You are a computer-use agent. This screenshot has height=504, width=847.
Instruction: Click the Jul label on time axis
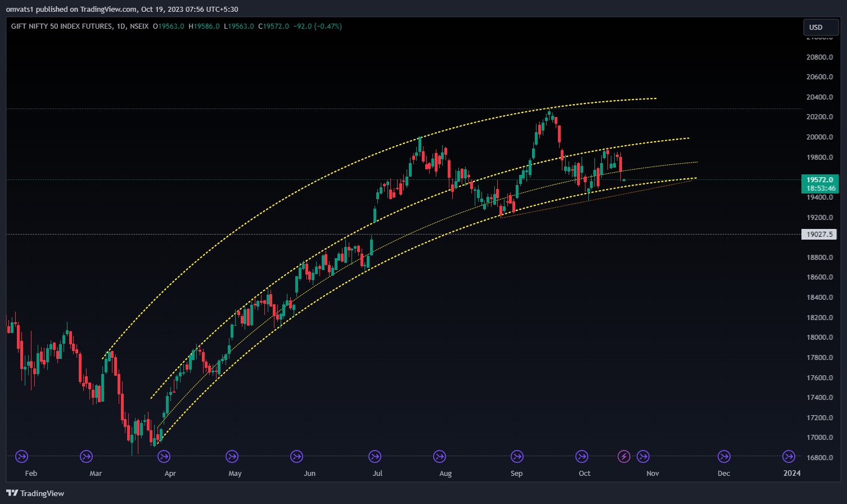pos(377,473)
